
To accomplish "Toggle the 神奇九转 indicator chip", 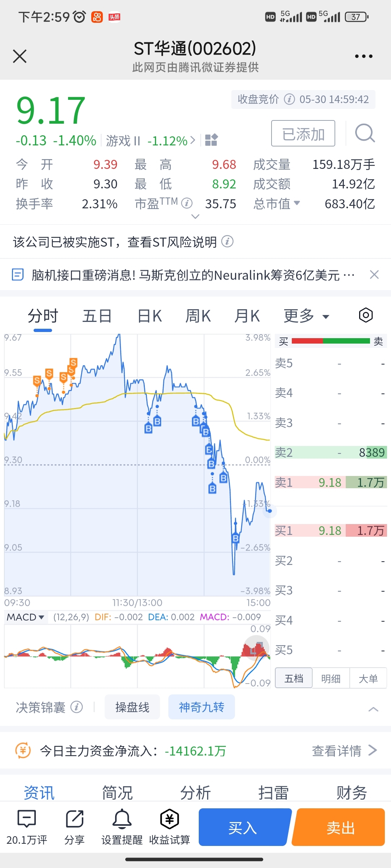I will pyautogui.click(x=201, y=707).
